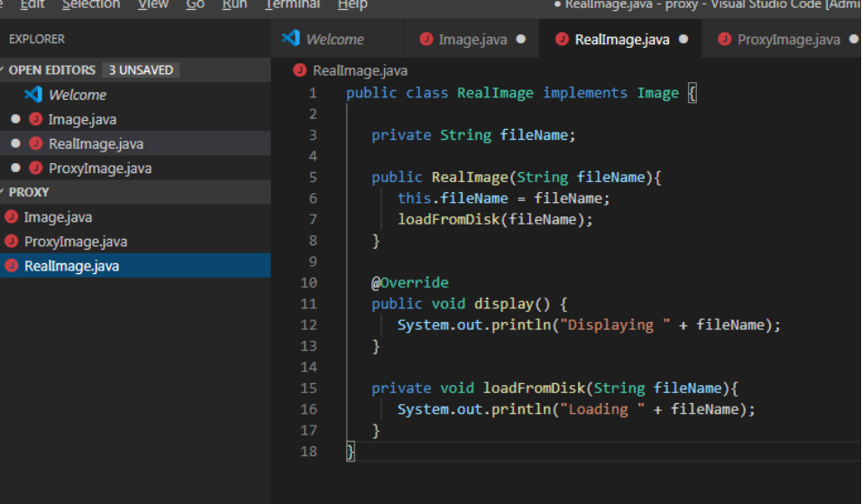
Task: Click the Java icon in RealImage.java breadcrumb
Action: coord(300,70)
